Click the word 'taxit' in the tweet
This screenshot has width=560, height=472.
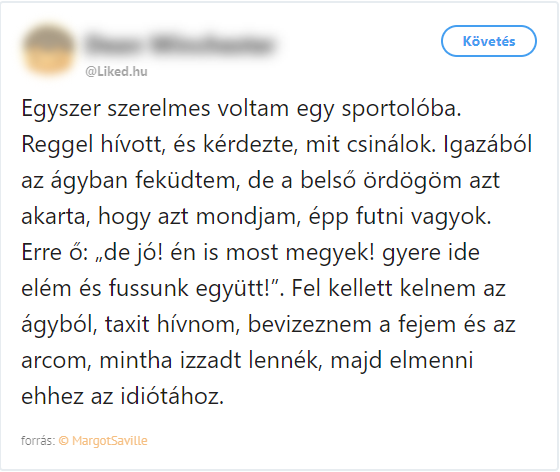click(127, 324)
